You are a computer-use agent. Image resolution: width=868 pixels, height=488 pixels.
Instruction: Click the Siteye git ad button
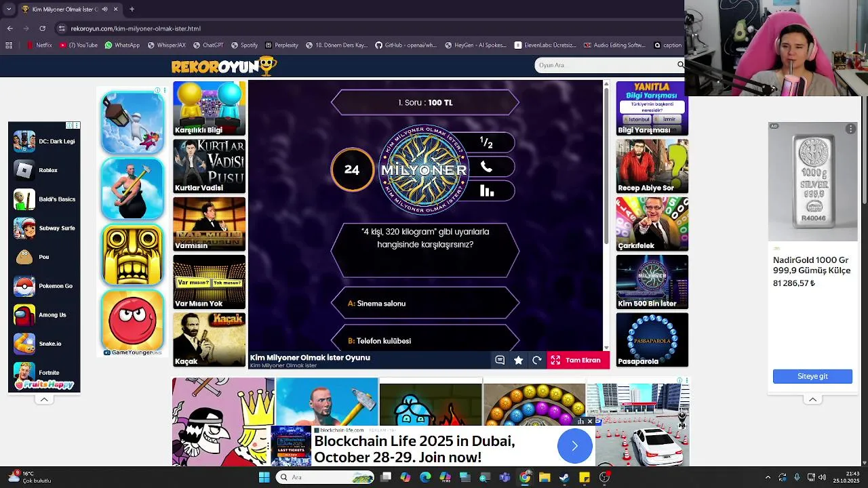(812, 376)
